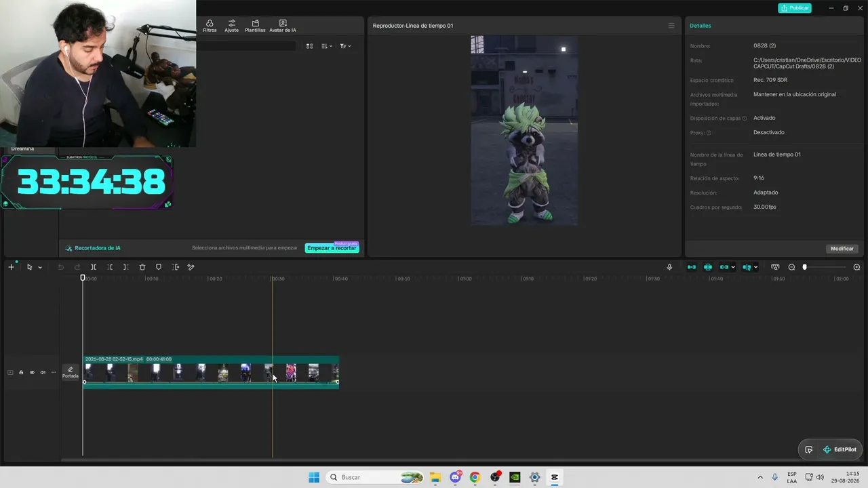Click the Publicar button

click(795, 8)
